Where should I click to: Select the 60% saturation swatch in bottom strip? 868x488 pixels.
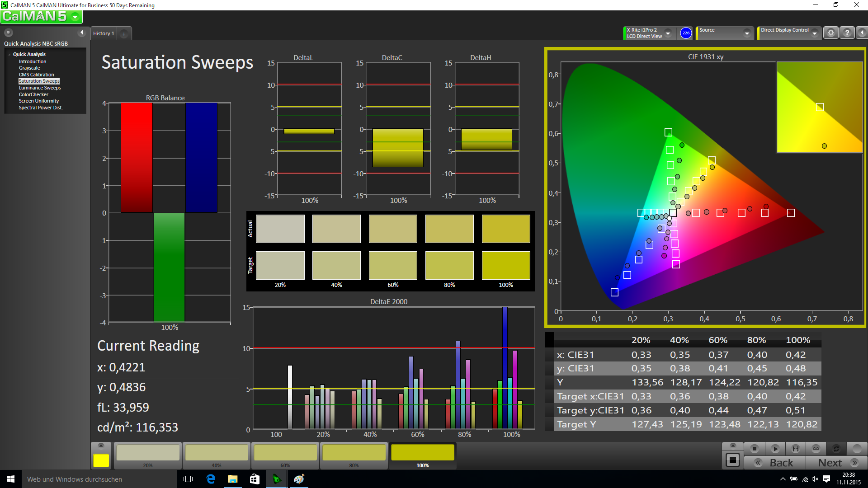[x=285, y=456]
